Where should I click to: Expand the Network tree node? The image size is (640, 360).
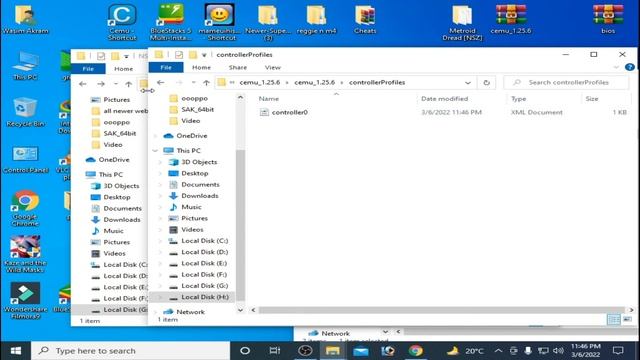point(155,312)
